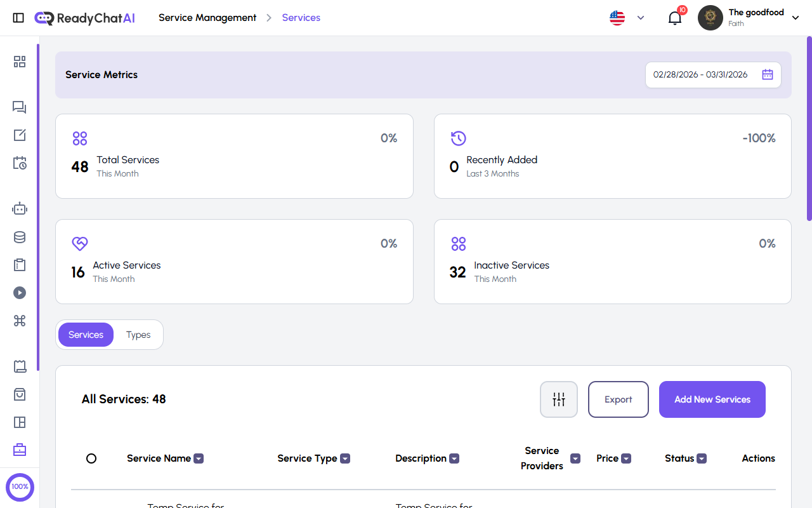Open the chat conversations icon in sidebar

point(19,107)
